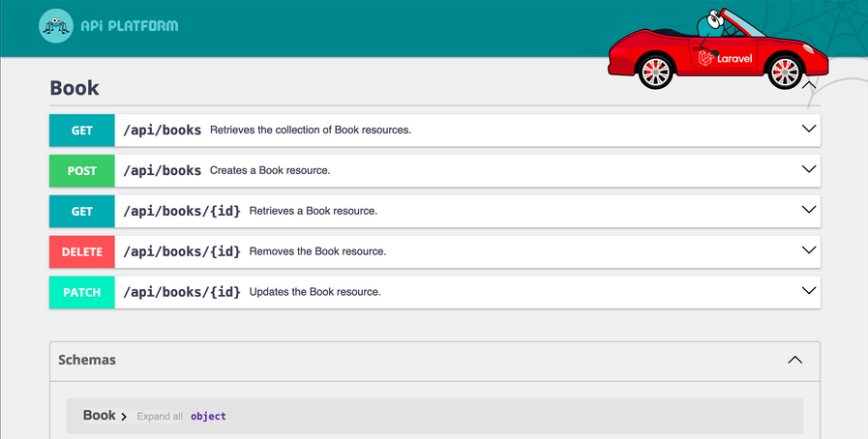Open the POST /api/books operation

click(x=434, y=171)
